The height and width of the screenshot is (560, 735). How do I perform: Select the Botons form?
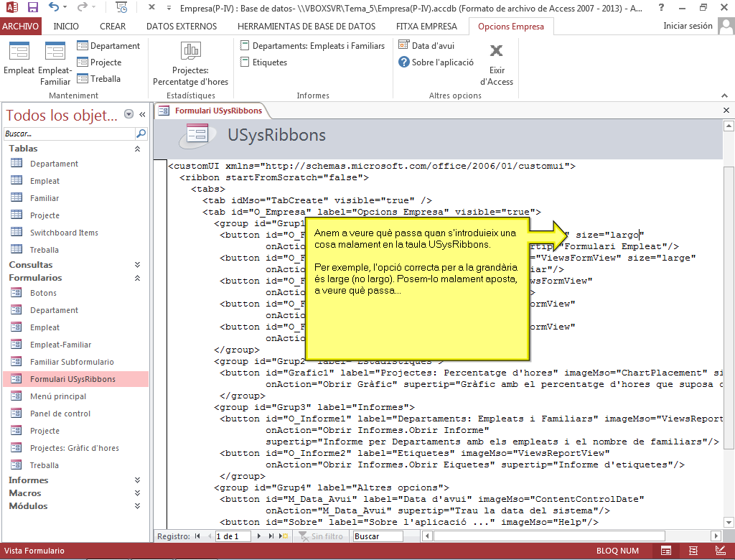[x=76, y=293]
